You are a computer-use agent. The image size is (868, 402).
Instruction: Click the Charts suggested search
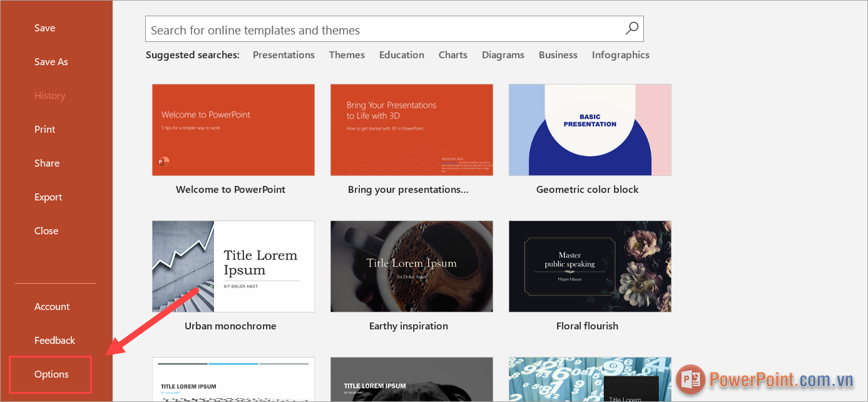click(452, 54)
